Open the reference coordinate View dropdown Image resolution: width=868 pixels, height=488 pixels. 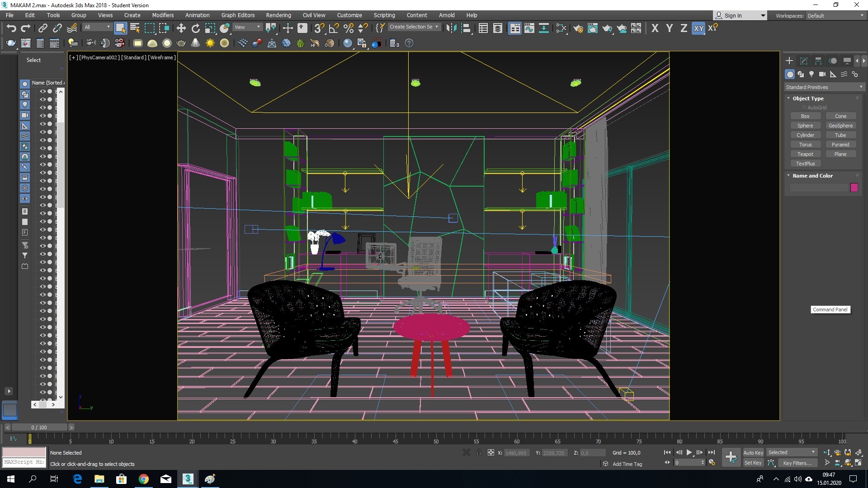pyautogui.click(x=247, y=27)
